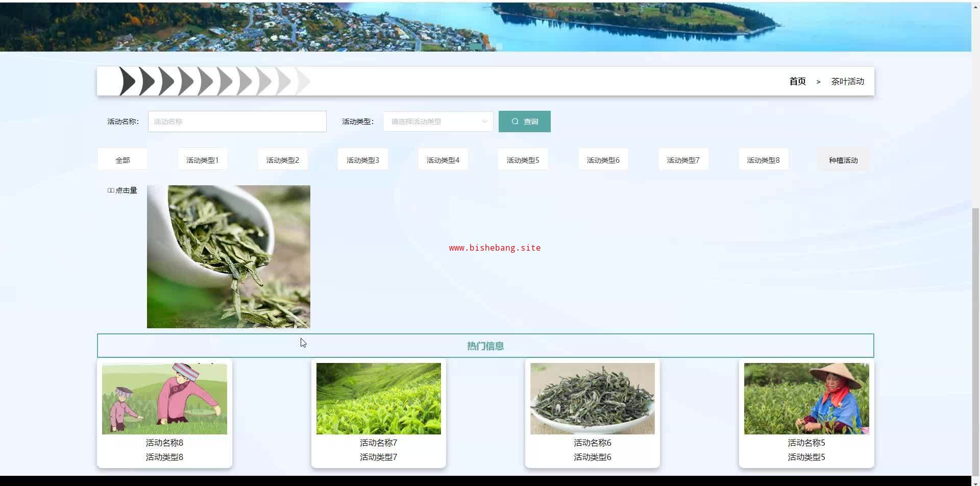Image resolution: width=980 pixels, height=486 pixels.
Task: Select the 活动类型1 category tab
Action: point(202,160)
